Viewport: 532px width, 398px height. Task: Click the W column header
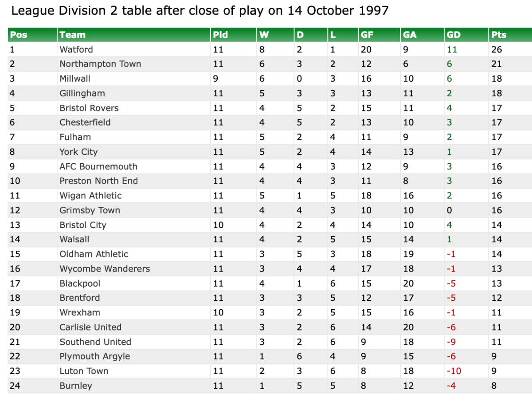[263, 35]
